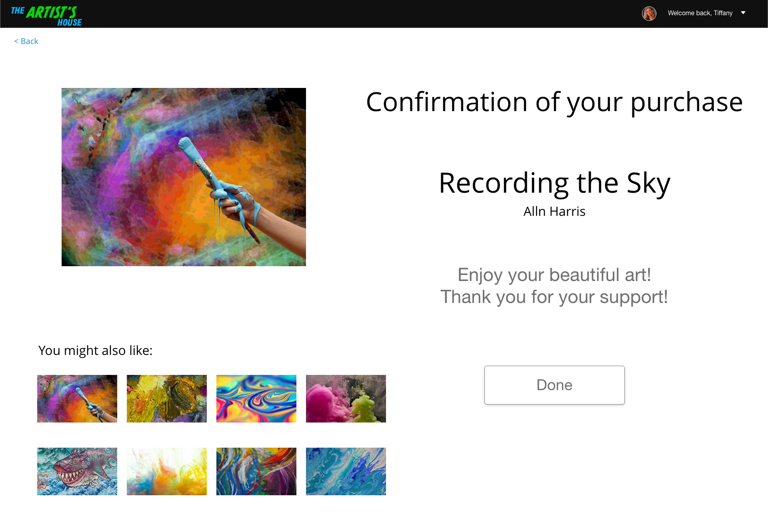Viewport: 768px width, 532px height.
Task: Click Tiffany's profile avatar
Action: pyautogui.click(x=649, y=13)
